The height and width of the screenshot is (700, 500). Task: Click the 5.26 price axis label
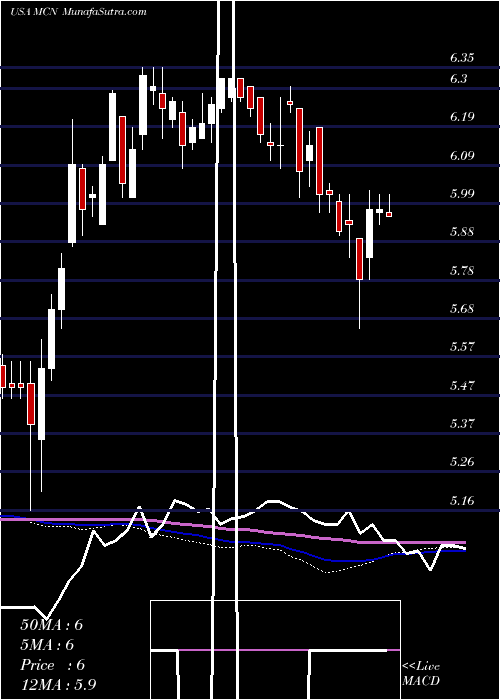462,462
